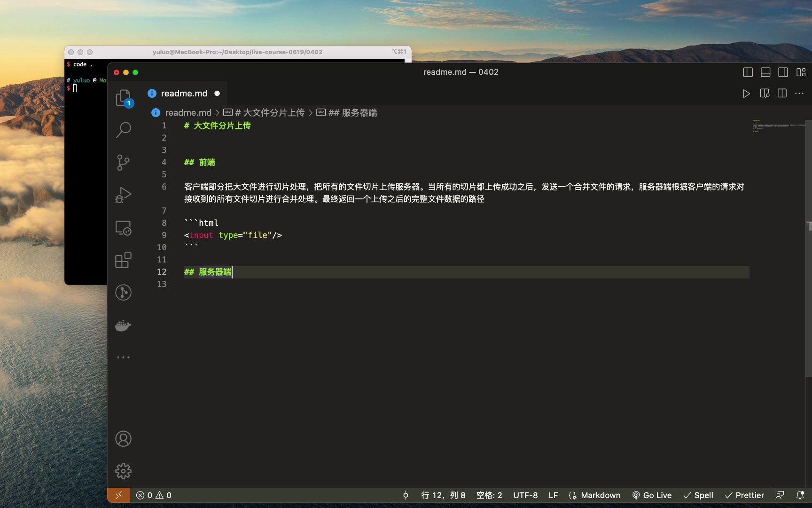Viewport: 812px width, 508px height.
Task: Click the remote window indicator in status bar
Action: point(119,495)
